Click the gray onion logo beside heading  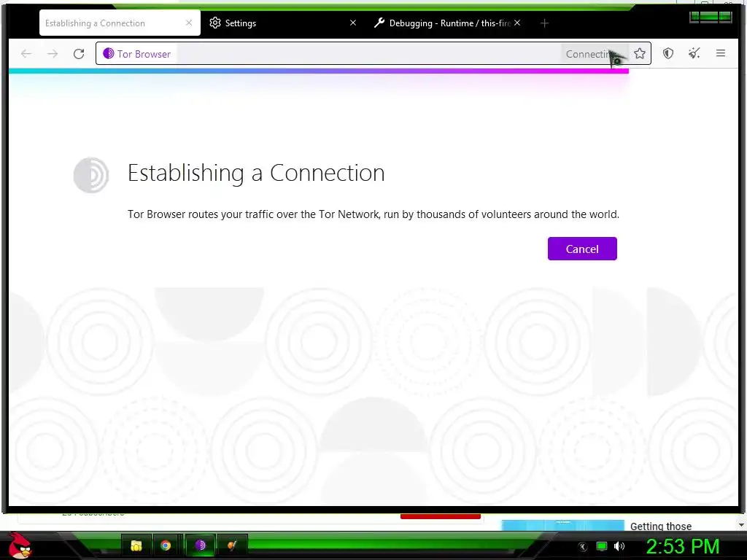91,175
